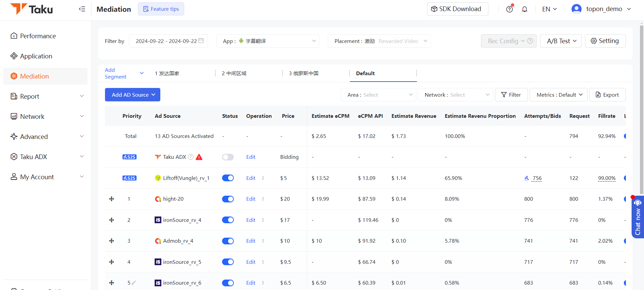Open the Metrics Default dropdown
Screen dimensions: 644x290
tap(558, 95)
